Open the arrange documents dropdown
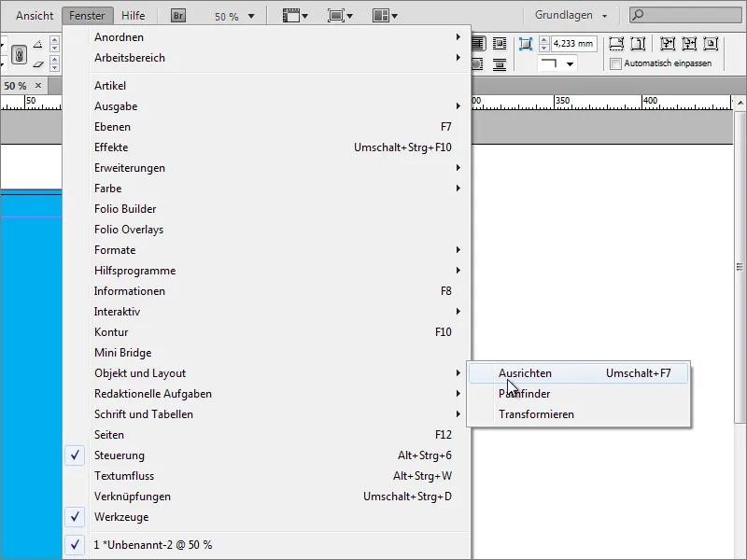Screen dimensions: 747x560 (385, 16)
